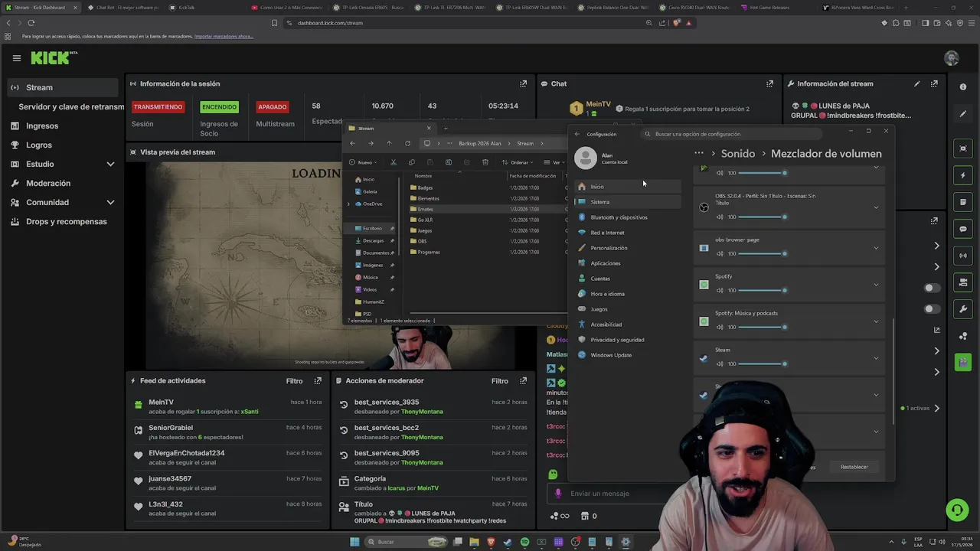The image size is (980, 551).
Task: Open Logros in Kick sidebar
Action: coord(39,145)
